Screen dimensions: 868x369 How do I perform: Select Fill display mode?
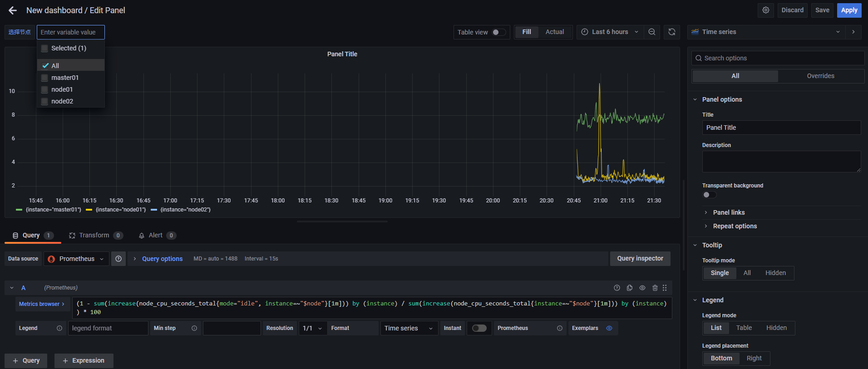527,32
